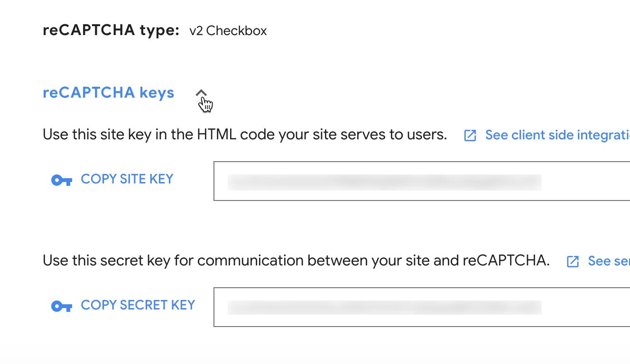Click the blurred site key value

384,182
